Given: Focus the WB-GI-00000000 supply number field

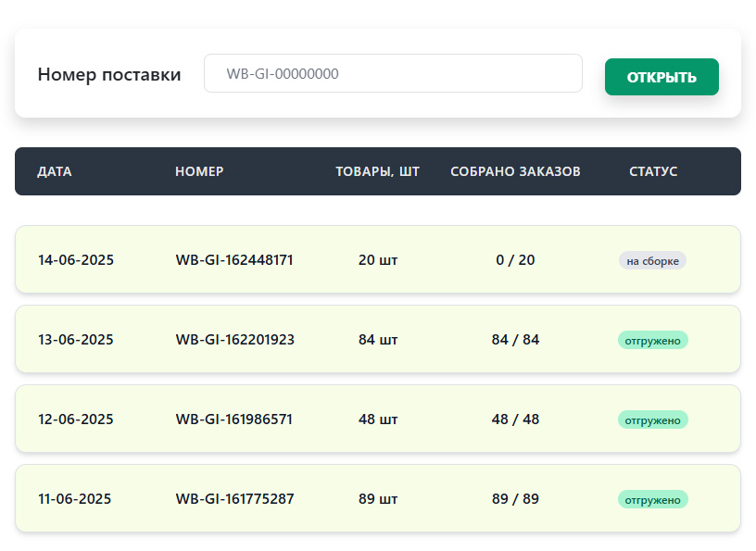Looking at the screenshot, I should [x=393, y=73].
